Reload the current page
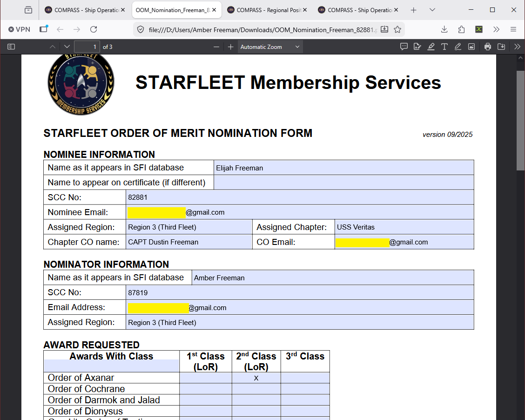The width and height of the screenshot is (525, 420). pos(94,29)
